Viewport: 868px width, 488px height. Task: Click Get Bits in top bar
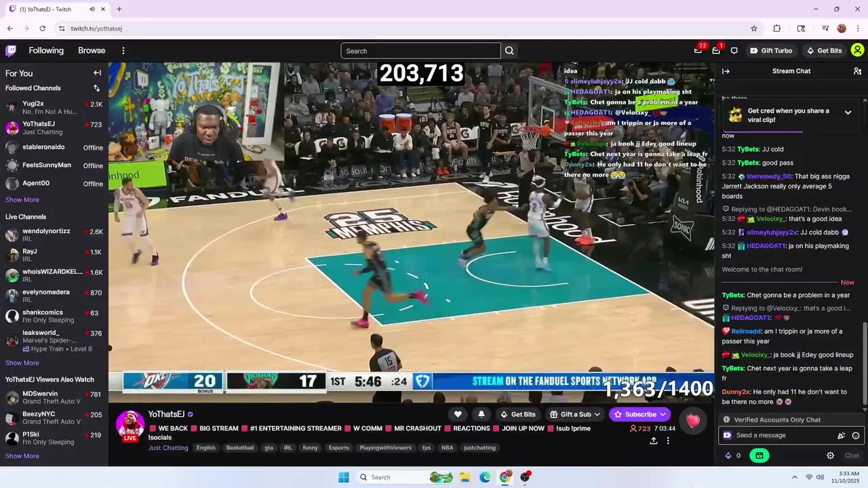(x=824, y=51)
